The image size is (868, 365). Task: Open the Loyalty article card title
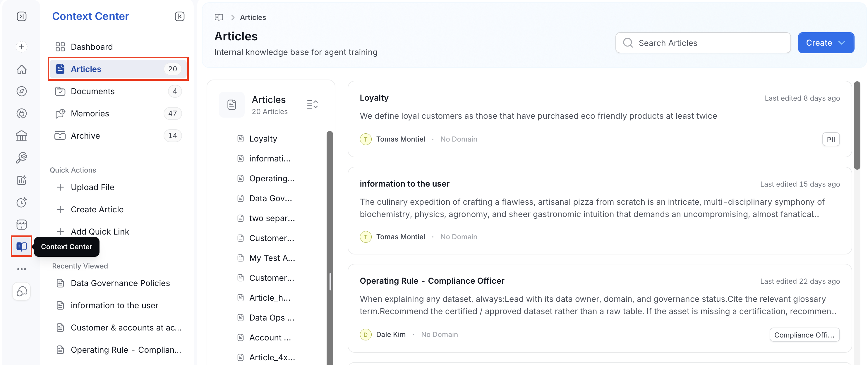pyautogui.click(x=374, y=98)
